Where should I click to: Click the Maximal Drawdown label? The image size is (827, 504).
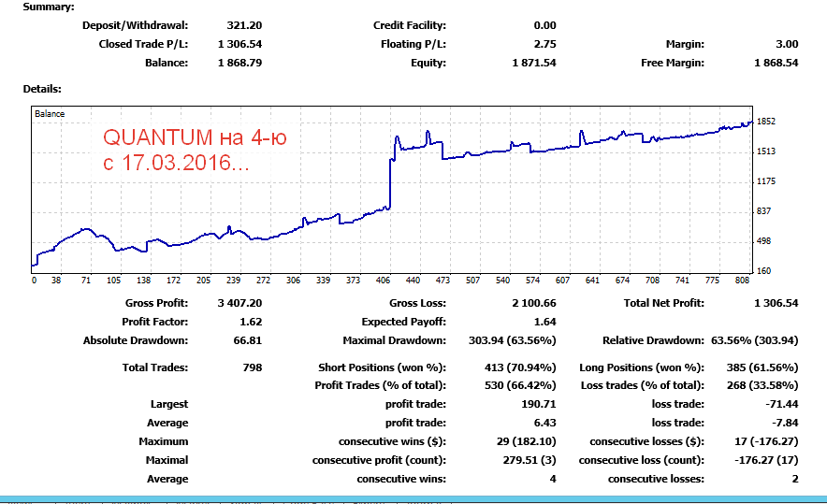point(395,340)
